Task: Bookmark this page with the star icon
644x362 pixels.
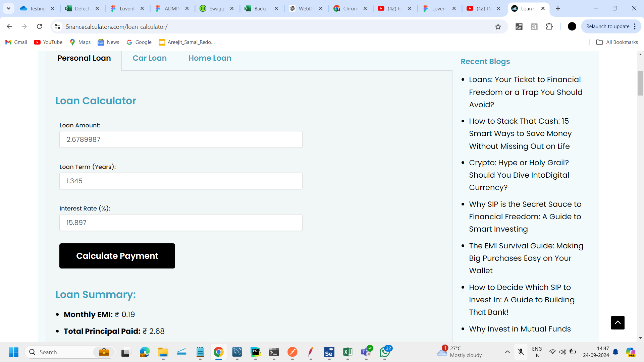Action: coord(498,26)
